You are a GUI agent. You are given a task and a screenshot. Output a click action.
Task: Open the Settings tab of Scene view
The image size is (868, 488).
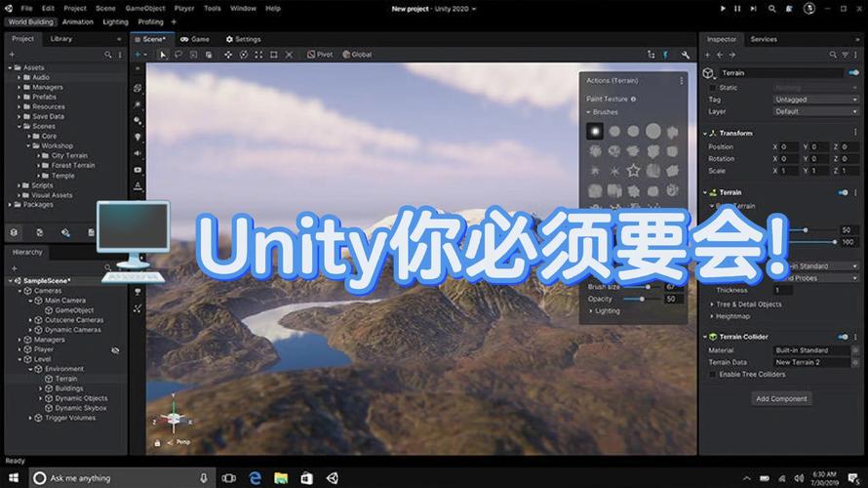tap(243, 39)
